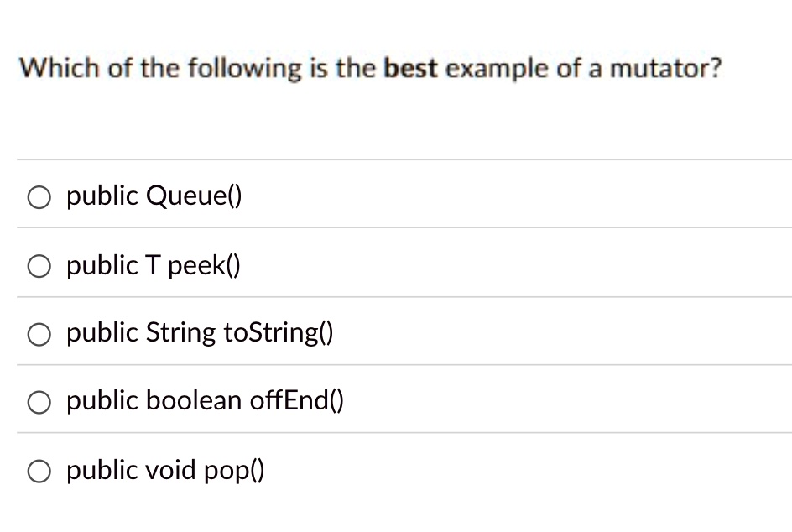
Task: Select the 'public Queue()' radio button
Action: click(39, 196)
